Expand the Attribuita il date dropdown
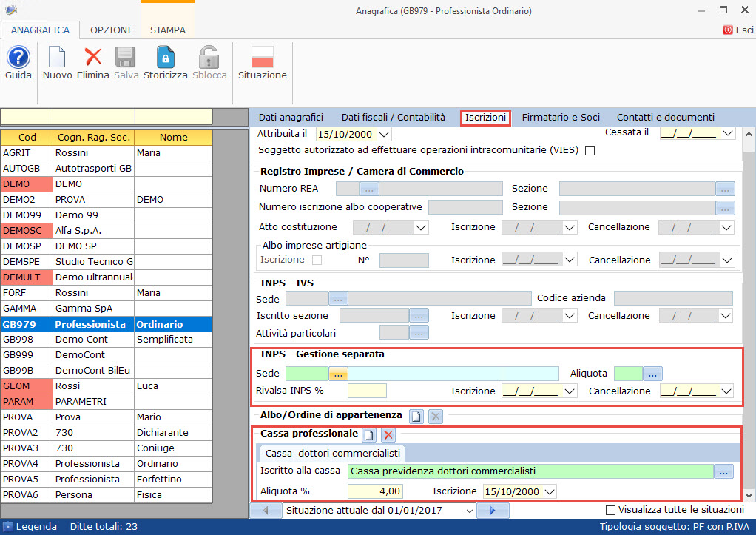 pos(384,134)
